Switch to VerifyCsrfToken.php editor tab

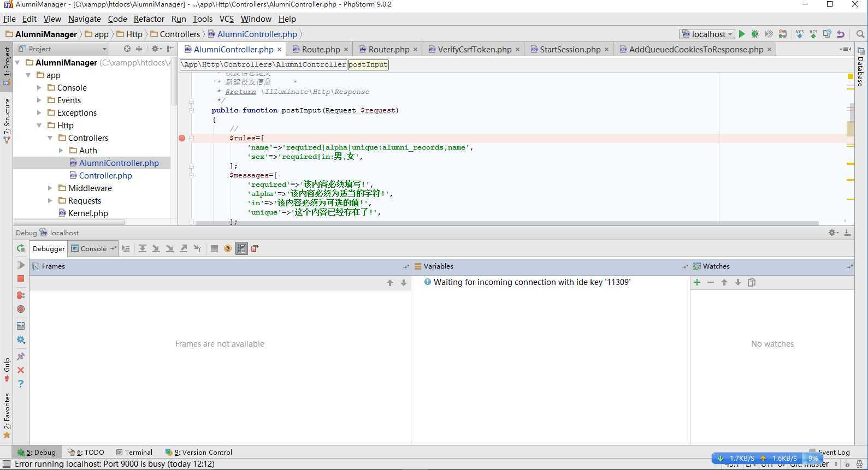(x=474, y=49)
